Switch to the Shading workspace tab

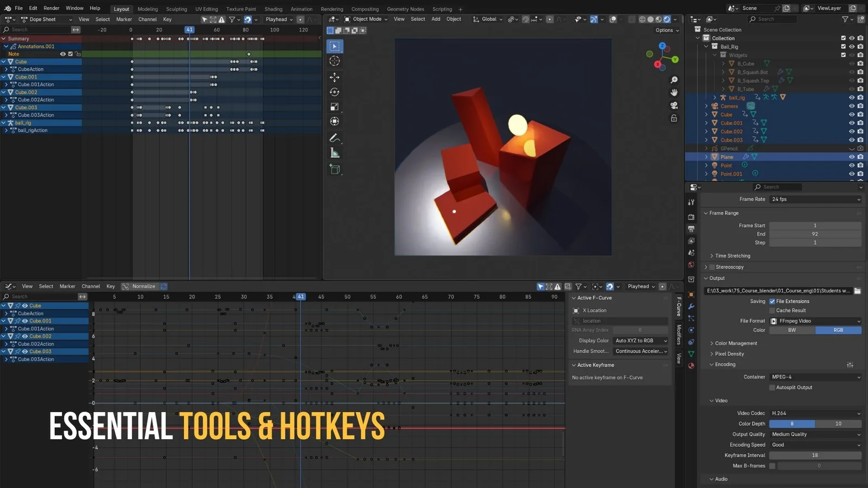273,9
